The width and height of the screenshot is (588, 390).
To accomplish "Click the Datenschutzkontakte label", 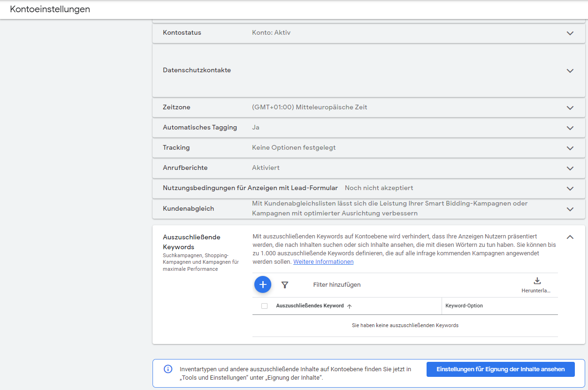I will [197, 70].
